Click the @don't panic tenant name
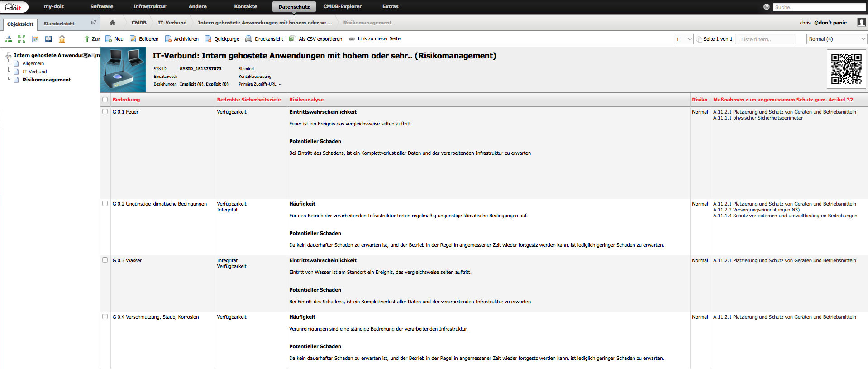 830,23
